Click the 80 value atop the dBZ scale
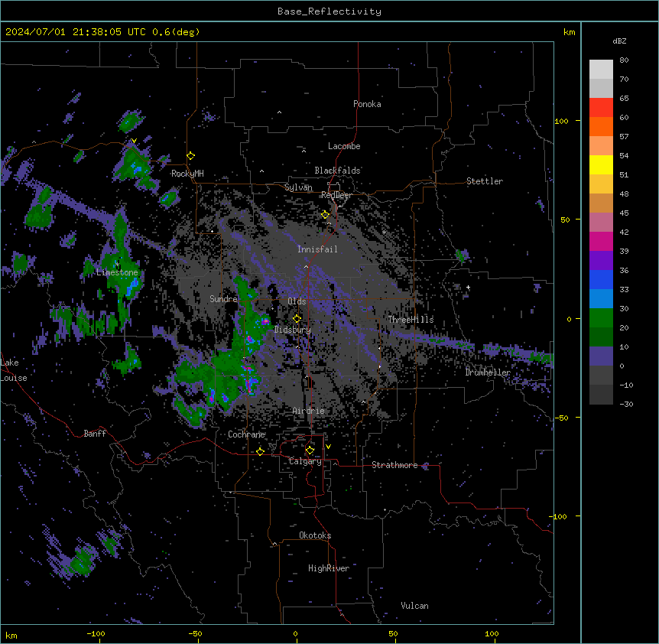659x644 pixels. [x=624, y=60]
